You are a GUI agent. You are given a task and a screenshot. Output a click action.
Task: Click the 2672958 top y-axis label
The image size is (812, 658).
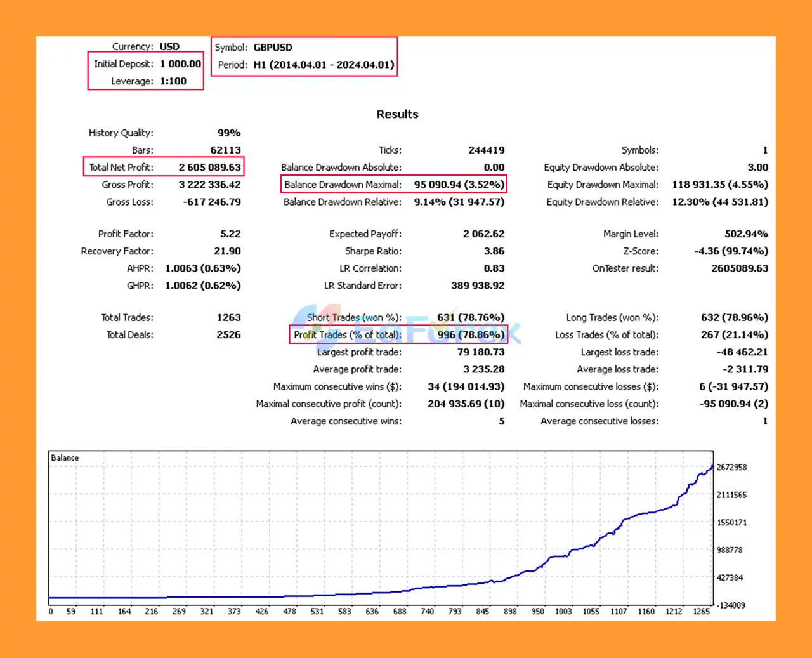(x=731, y=468)
